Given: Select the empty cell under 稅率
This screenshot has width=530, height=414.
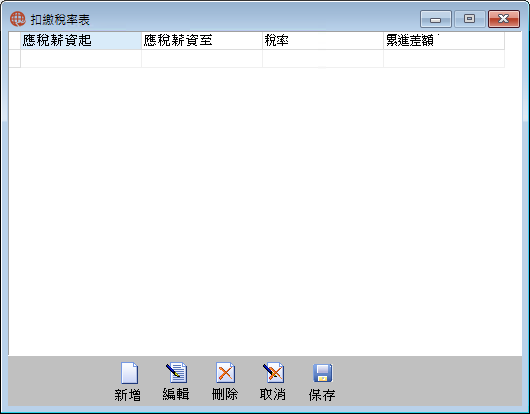Looking at the screenshot, I should [x=323, y=58].
